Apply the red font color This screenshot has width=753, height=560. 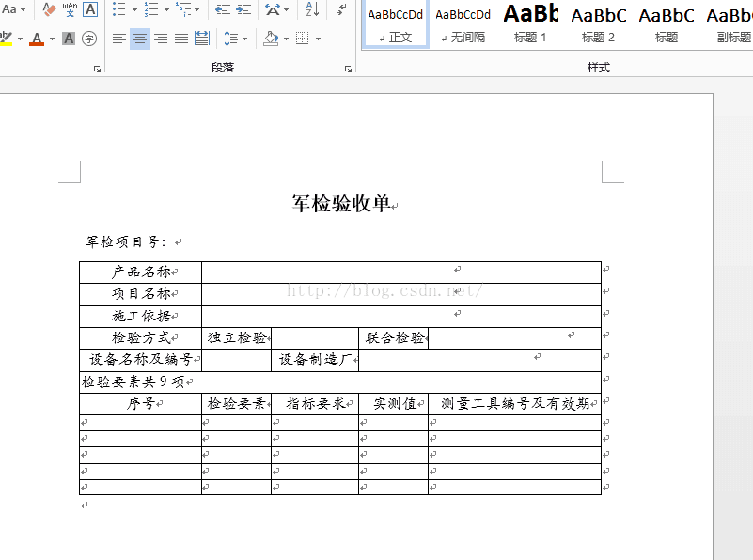37,39
